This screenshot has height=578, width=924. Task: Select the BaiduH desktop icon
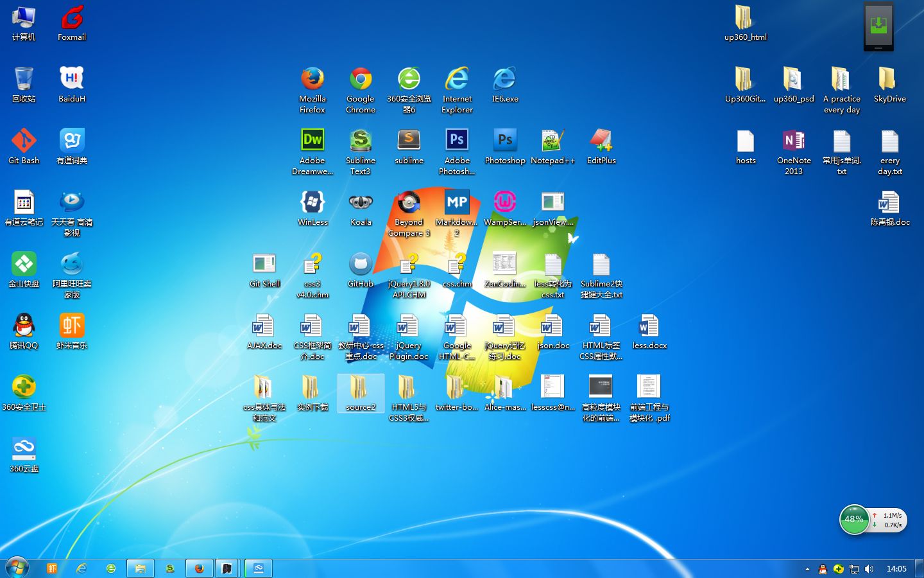(72, 85)
